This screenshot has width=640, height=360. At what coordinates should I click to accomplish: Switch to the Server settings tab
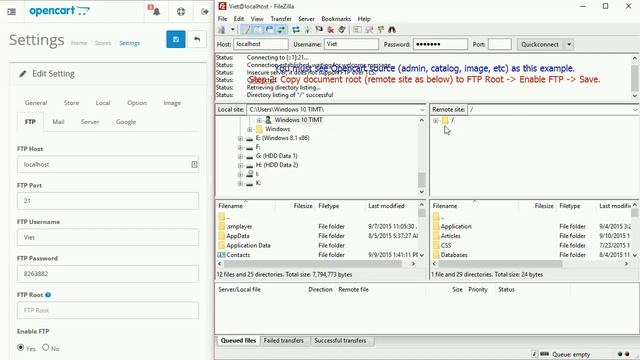tap(90, 122)
